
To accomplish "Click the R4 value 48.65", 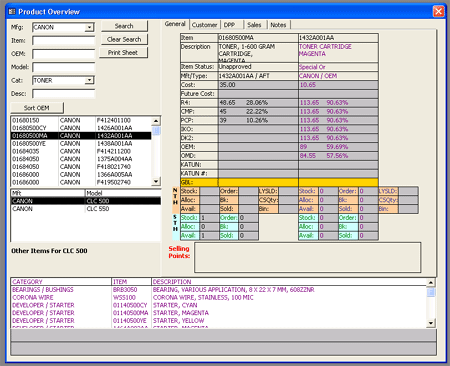I will [x=227, y=103].
